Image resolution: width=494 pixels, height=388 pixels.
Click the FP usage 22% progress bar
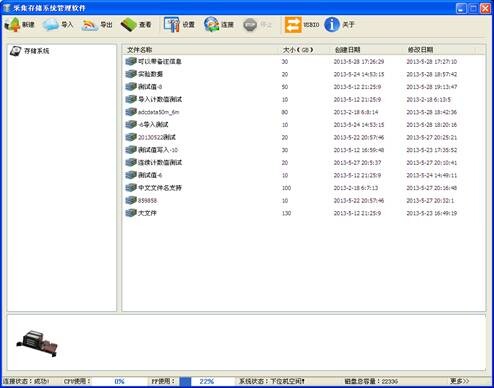207,381
